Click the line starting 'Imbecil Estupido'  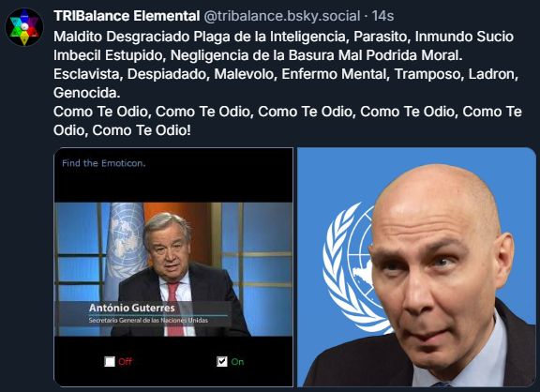point(258,55)
